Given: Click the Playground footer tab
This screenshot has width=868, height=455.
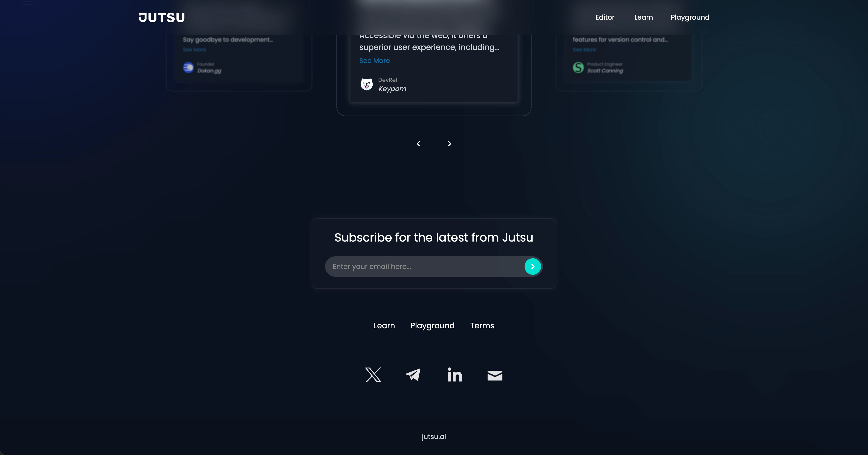Looking at the screenshot, I should click(432, 326).
